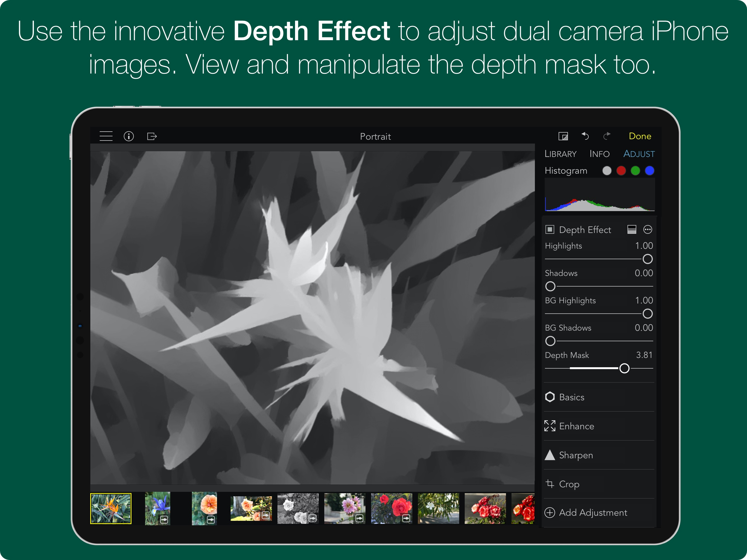This screenshot has height=560, width=747.
Task: Click the info circle icon
Action: [129, 136]
